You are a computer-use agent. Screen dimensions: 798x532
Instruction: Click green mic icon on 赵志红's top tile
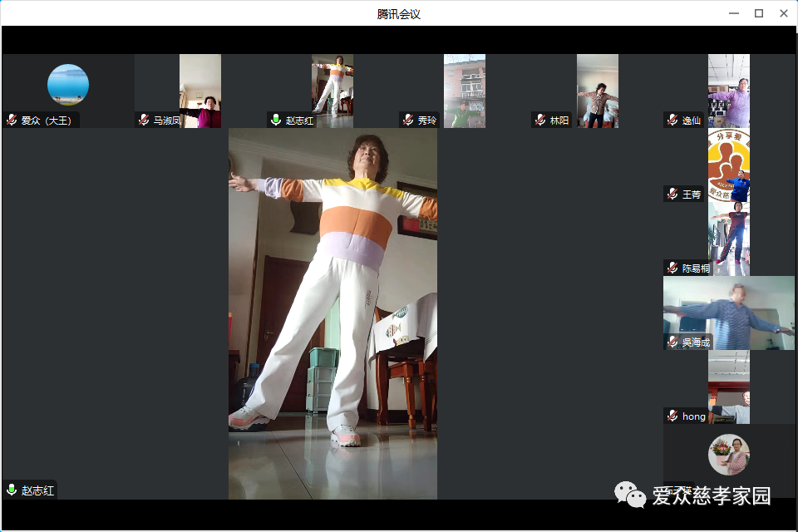click(x=276, y=121)
